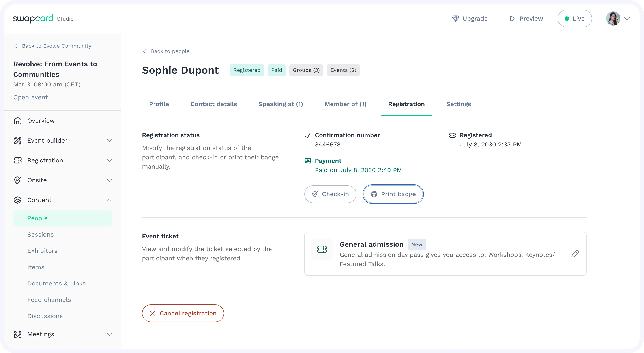The image size is (644, 353).
Task: Click the ticket icon next to Registered date
Action: [x=453, y=135]
